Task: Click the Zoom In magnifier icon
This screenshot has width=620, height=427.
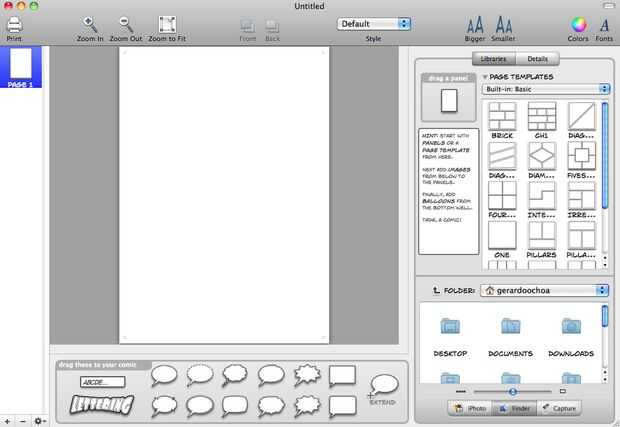Action: [x=90, y=25]
